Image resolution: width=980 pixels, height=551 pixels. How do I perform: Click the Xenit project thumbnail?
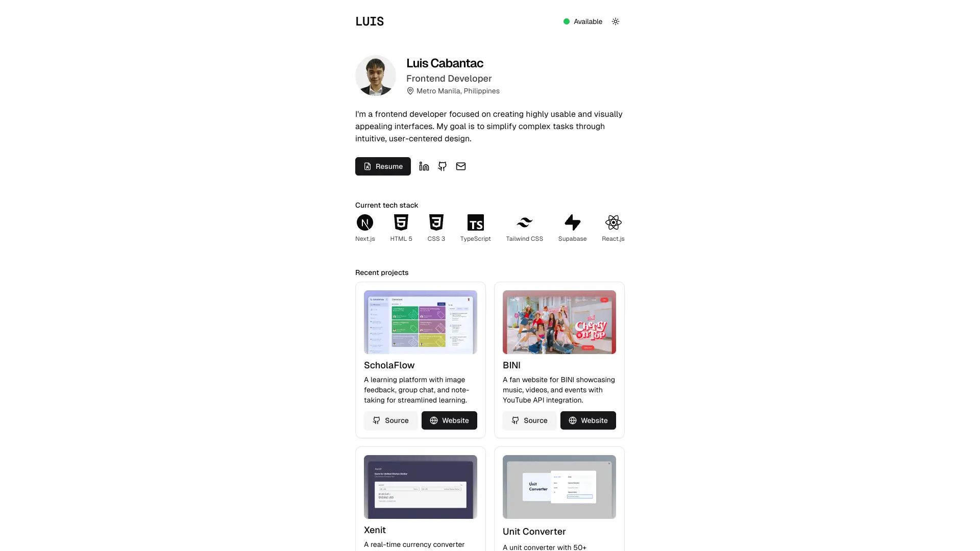[x=420, y=486]
